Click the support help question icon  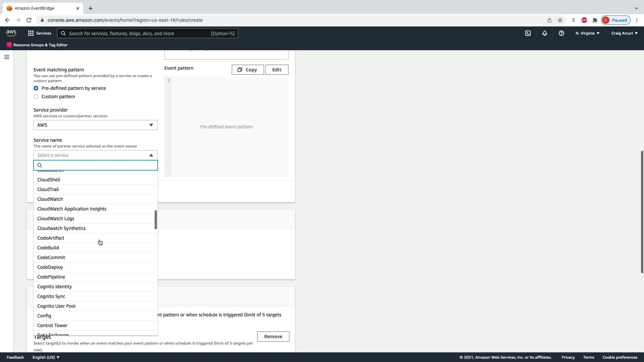[561, 33]
